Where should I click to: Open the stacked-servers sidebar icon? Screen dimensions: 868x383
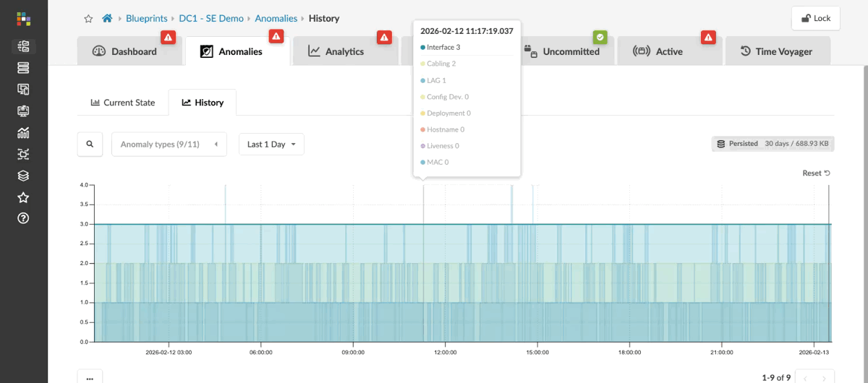pyautogui.click(x=24, y=68)
